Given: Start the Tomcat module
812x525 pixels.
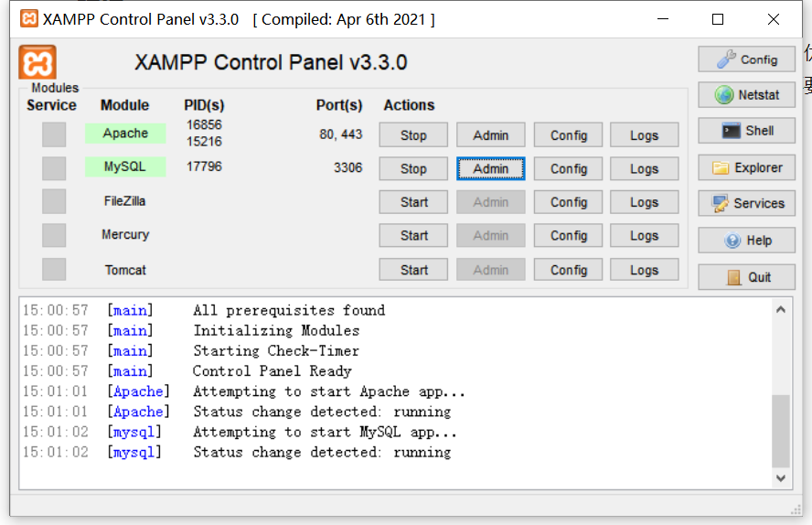Looking at the screenshot, I should pos(413,270).
